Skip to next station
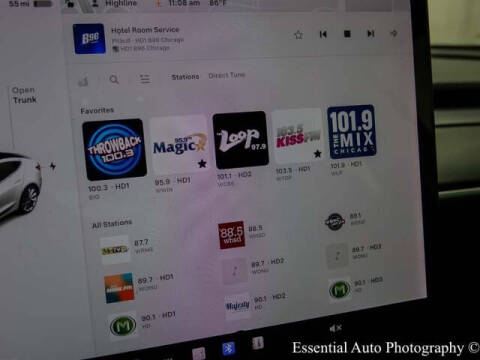Viewport: 480px width, 360px height. point(371,34)
